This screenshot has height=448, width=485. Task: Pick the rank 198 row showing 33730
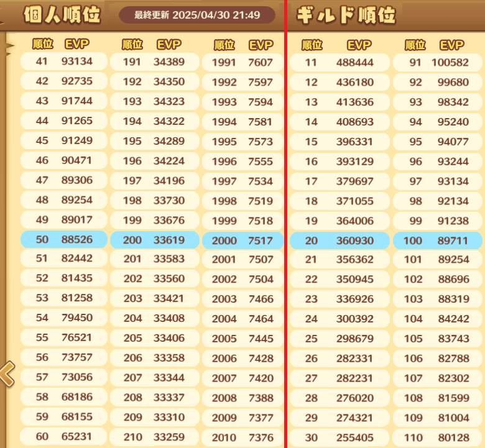click(x=155, y=200)
